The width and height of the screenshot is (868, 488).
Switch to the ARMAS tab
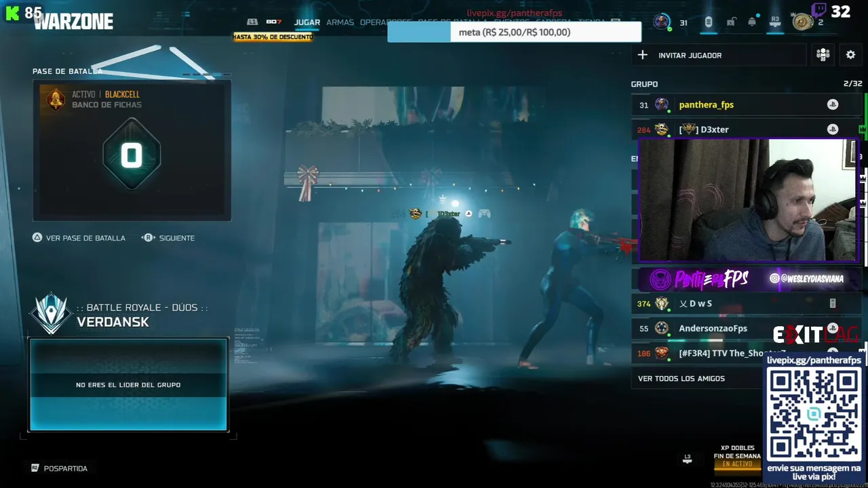340,22
